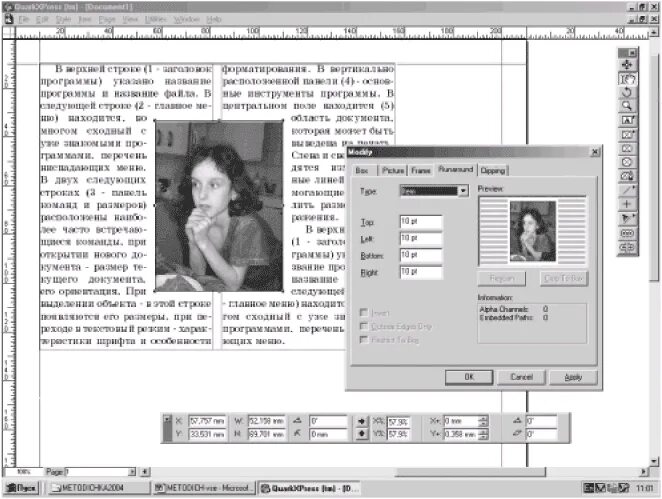Open the Help menu

coord(214,19)
